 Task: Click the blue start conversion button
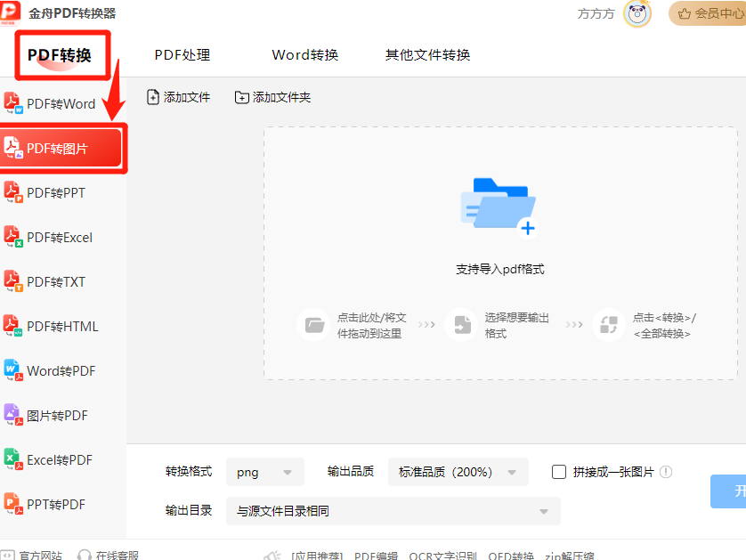728,491
